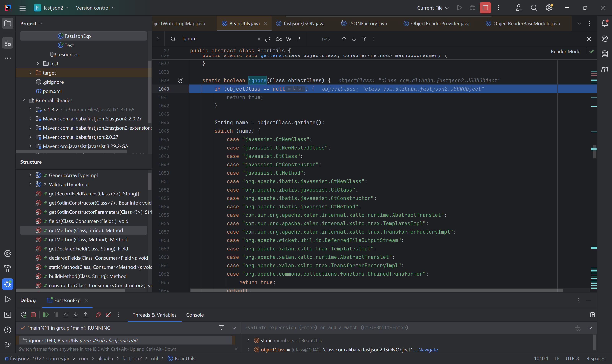The image size is (612, 364).
Task: Toggle thread filter funnel in debugger
Action: tap(221, 328)
